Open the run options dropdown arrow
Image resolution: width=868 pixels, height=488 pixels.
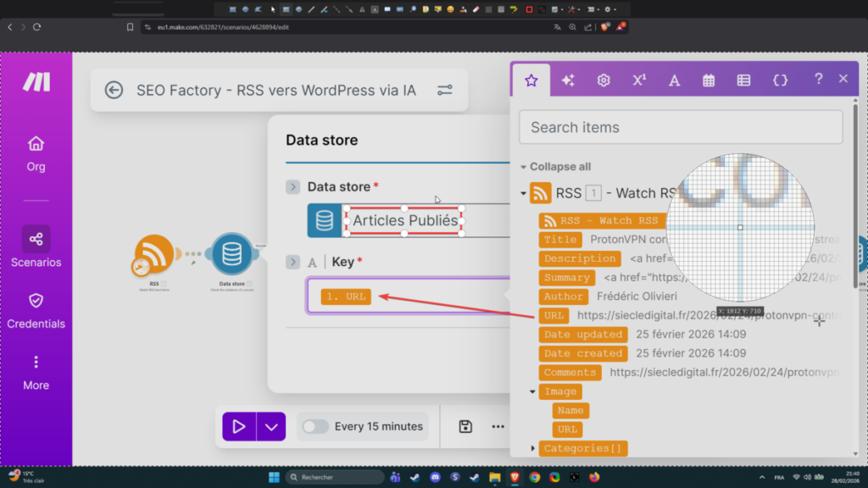coord(270,426)
